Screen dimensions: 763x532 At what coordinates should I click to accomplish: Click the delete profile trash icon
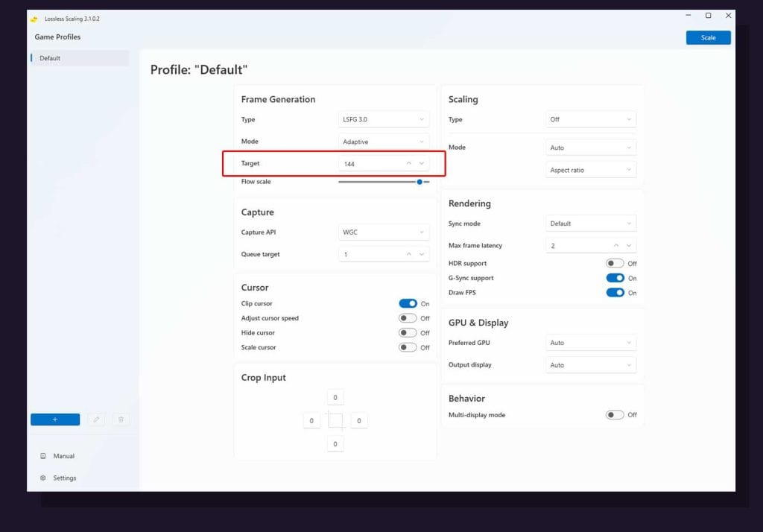click(121, 419)
